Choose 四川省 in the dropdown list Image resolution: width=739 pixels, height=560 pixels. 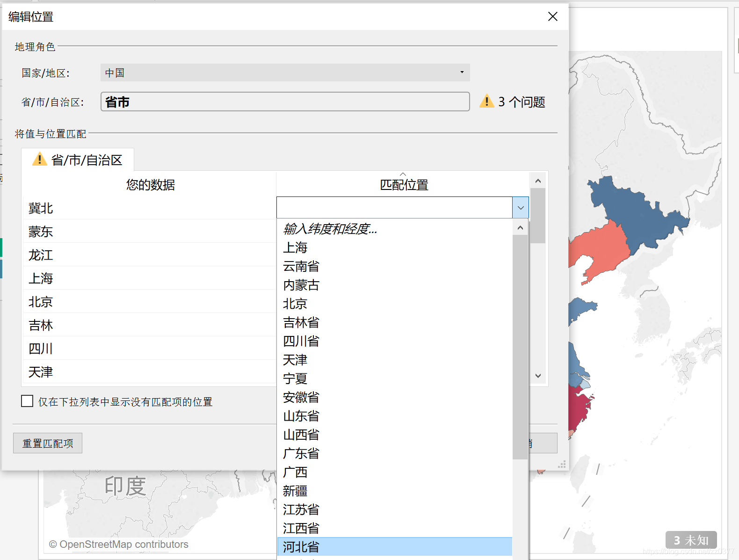point(395,341)
